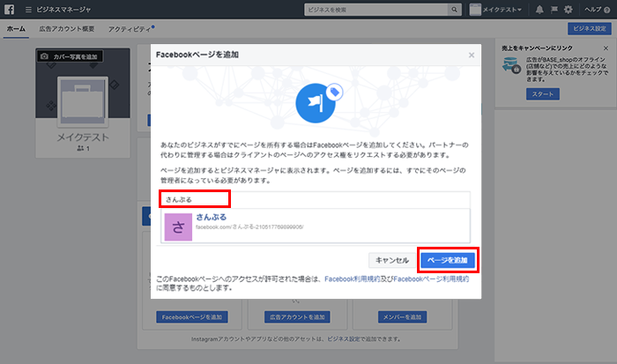Open the ビジネス設定 link in footer text
Screen dimensions: 617x364
click(x=344, y=338)
